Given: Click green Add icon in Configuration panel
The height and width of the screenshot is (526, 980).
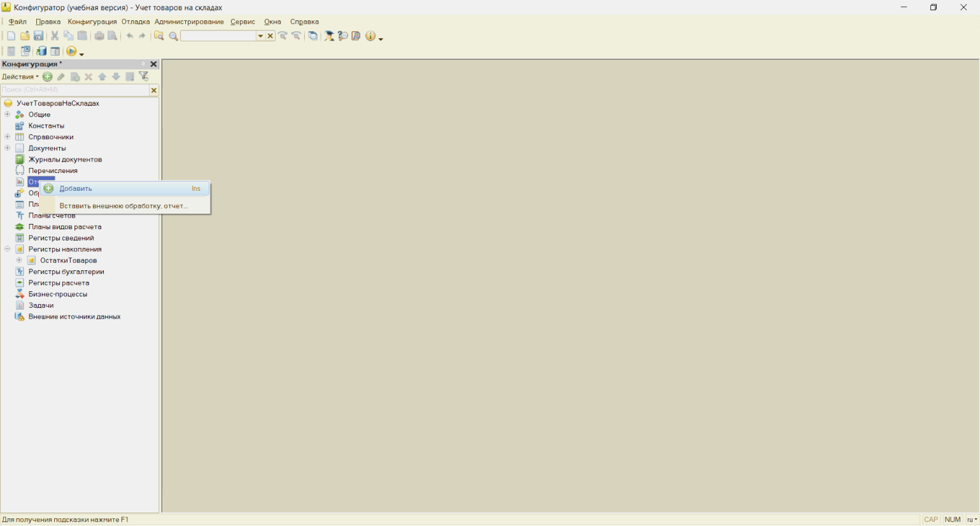Looking at the screenshot, I should coord(48,77).
